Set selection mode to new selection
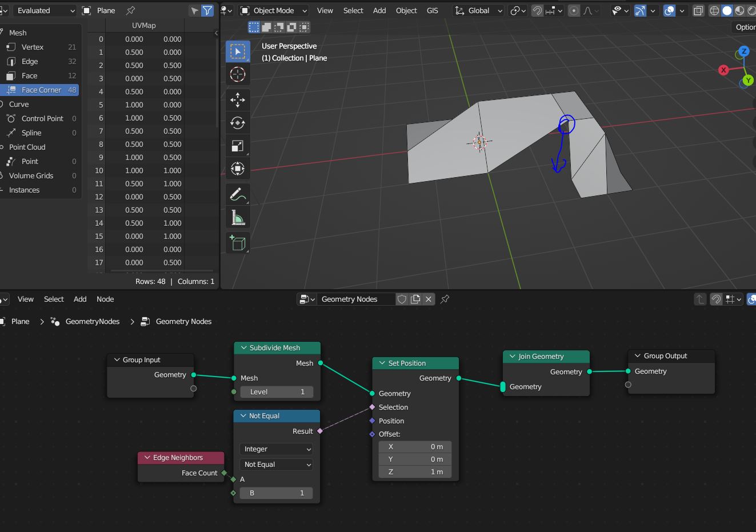Image resolution: width=756 pixels, height=532 pixels. pos(254,27)
